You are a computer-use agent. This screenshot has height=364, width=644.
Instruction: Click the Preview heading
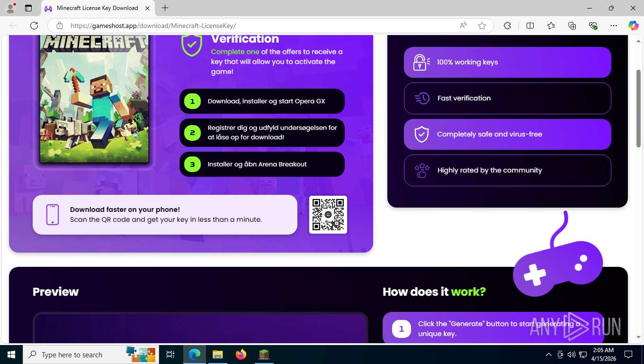click(x=55, y=291)
